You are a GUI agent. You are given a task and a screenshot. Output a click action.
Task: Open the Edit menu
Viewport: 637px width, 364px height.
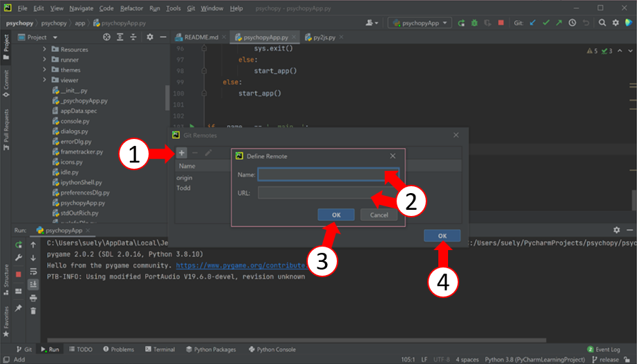(39, 8)
